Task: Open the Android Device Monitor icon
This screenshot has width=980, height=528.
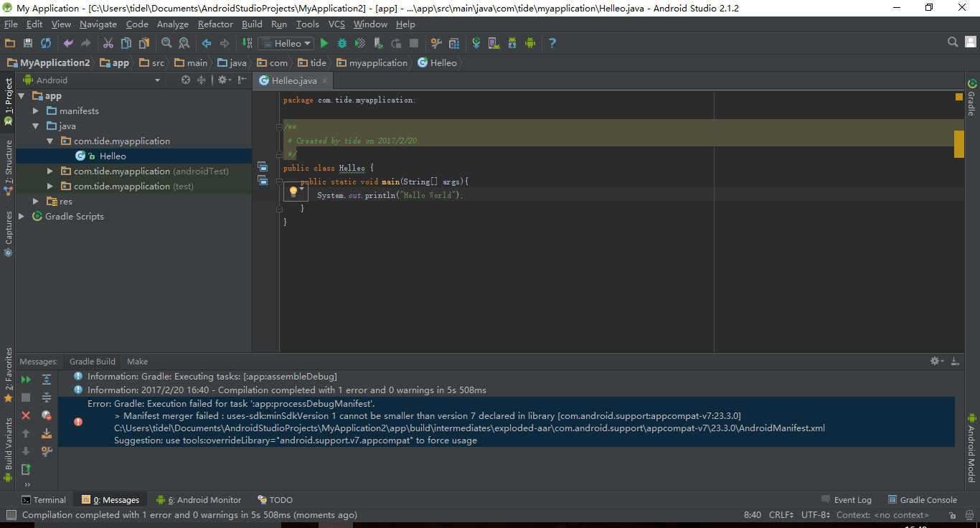Action: point(530,43)
